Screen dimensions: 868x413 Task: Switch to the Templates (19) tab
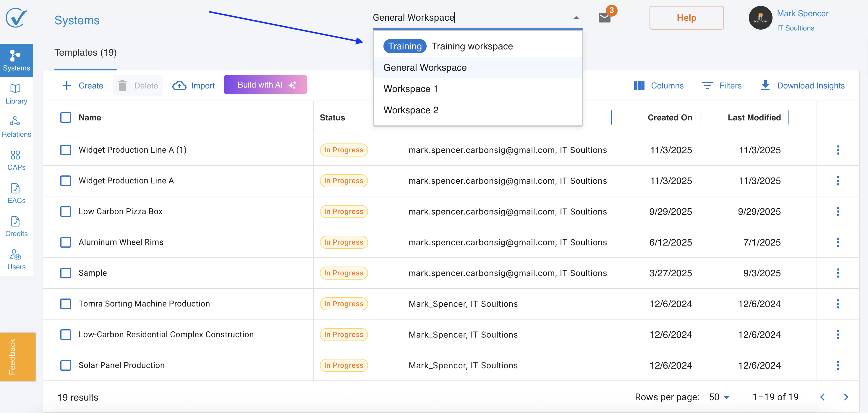(x=85, y=53)
